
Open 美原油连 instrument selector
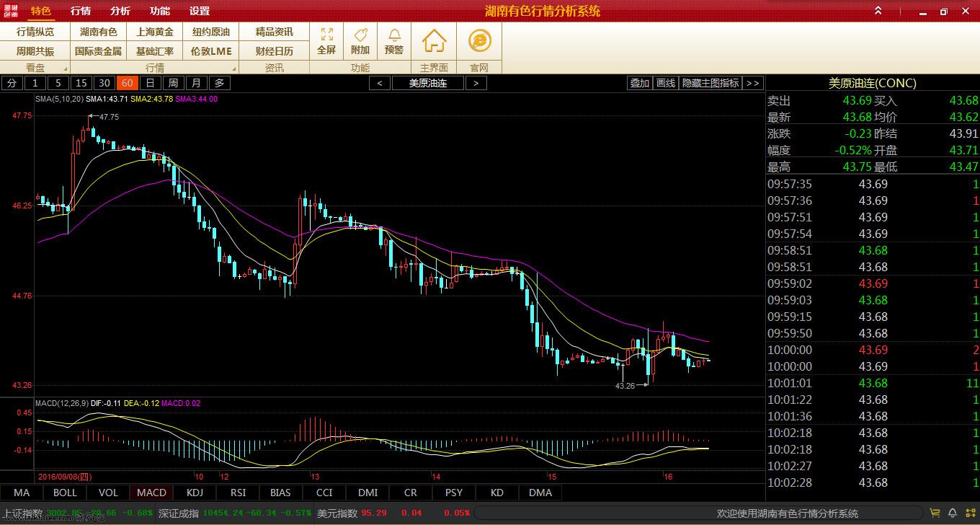428,83
